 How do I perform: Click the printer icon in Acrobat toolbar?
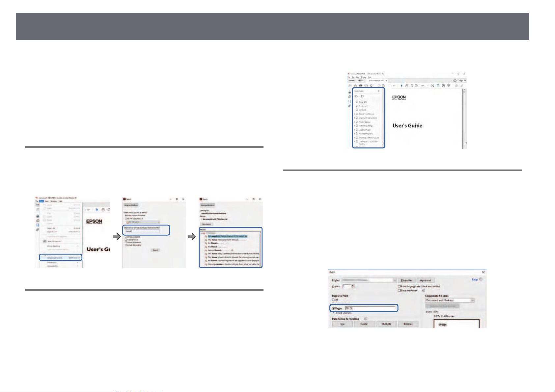(x=361, y=86)
